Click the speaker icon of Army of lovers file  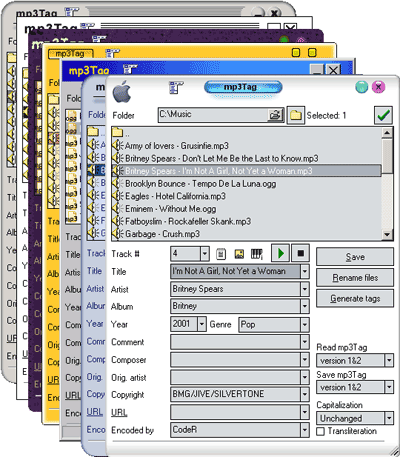(118, 146)
